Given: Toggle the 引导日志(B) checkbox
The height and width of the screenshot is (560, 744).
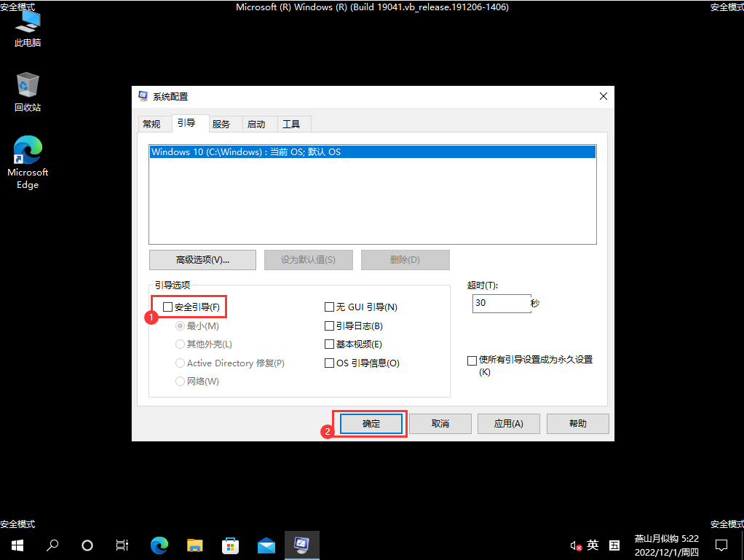Looking at the screenshot, I should [329, 326].
